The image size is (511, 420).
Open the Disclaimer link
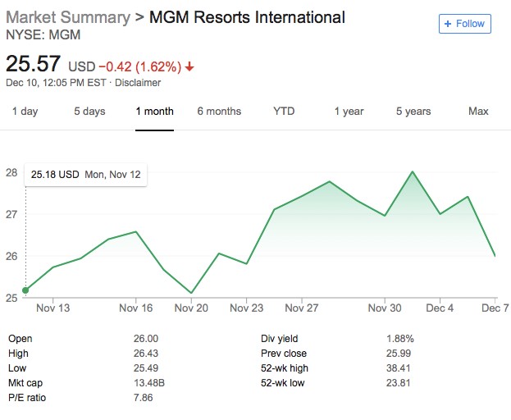click(x=138, y=82)
